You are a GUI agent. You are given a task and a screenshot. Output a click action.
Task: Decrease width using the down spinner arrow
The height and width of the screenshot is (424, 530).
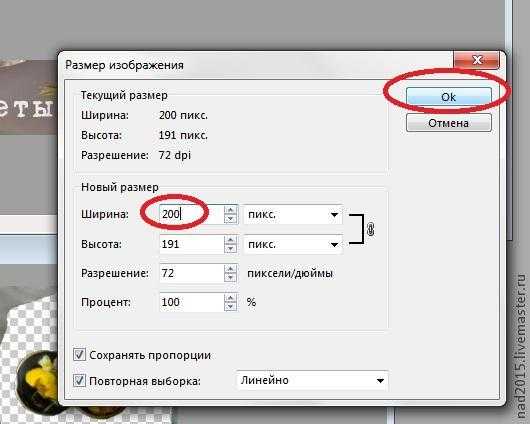tap(231, 219)
